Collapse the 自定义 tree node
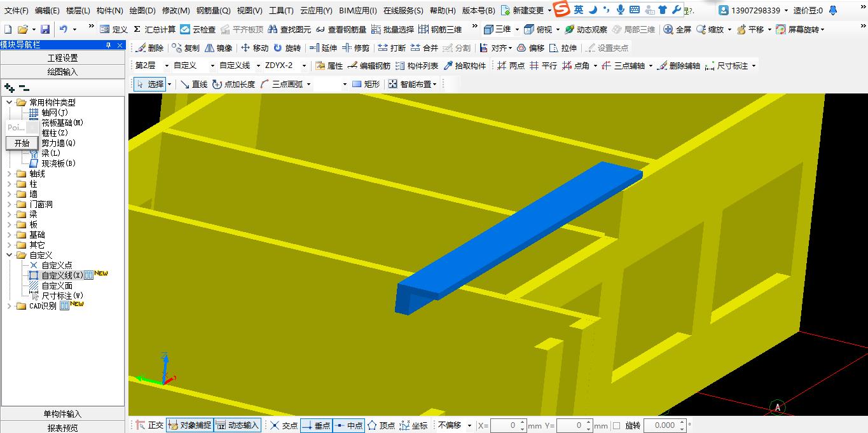Image resolution: width=868 pixels, height=433 pixels. pos(9,255)
